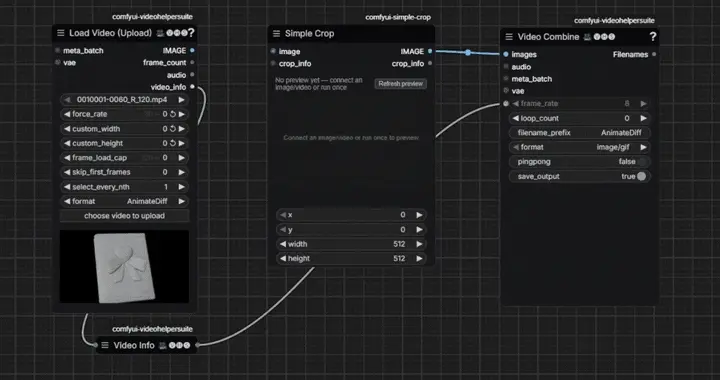
Task: Click the meta_batch input dot on Video Combine
Action: coord(506,78)
